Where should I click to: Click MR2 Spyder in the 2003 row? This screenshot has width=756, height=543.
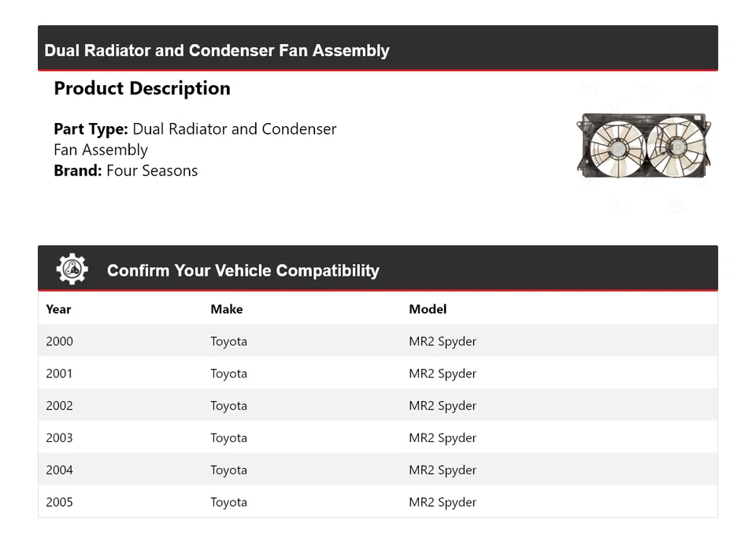443,438
